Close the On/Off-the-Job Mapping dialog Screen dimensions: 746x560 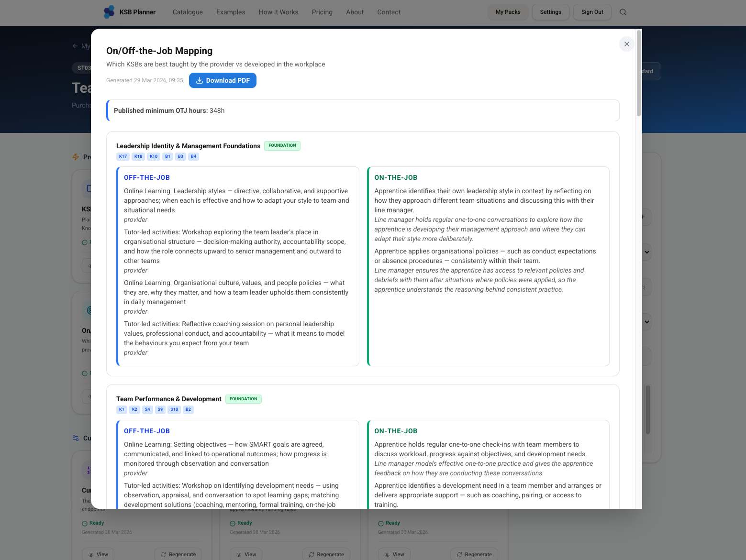tap(626, 44)
